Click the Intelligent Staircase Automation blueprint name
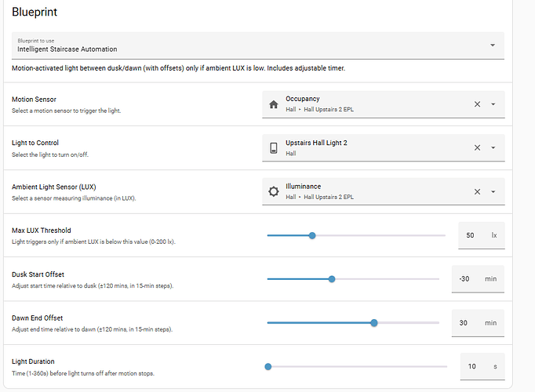The height and width of the screenshot is (392, 535). [x=67, y=49]
